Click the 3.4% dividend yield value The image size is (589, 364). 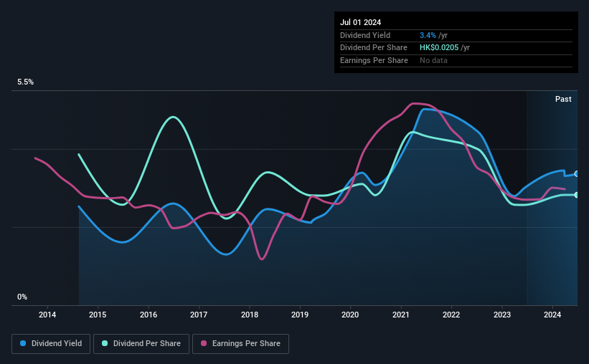click(x=428, y=35)
